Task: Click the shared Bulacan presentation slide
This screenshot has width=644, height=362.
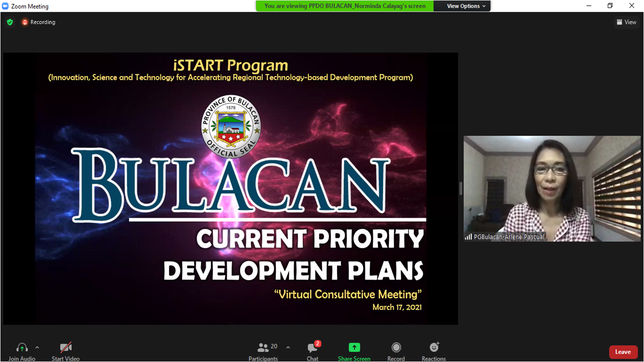Action: point(231,189)
